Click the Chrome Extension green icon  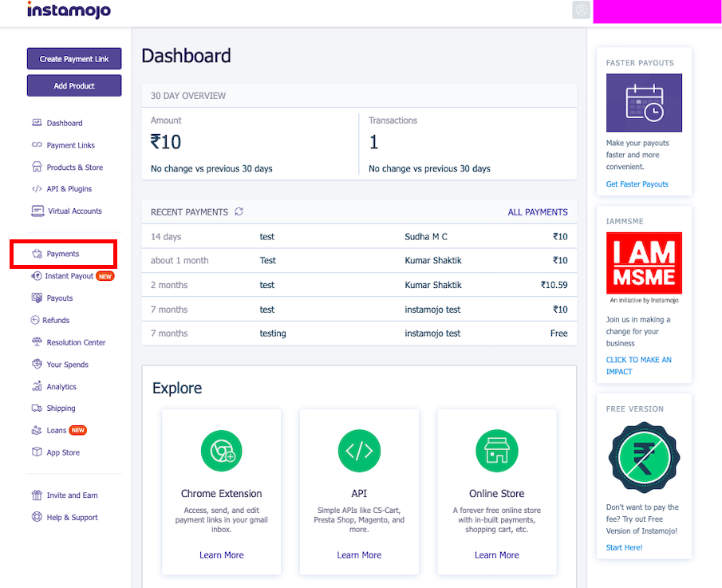[222, 451]
